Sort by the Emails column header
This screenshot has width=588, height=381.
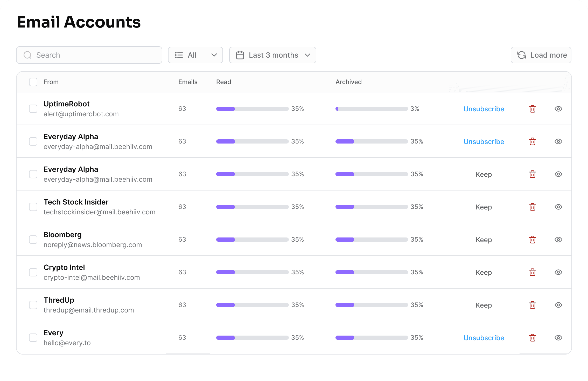(188, 82)
